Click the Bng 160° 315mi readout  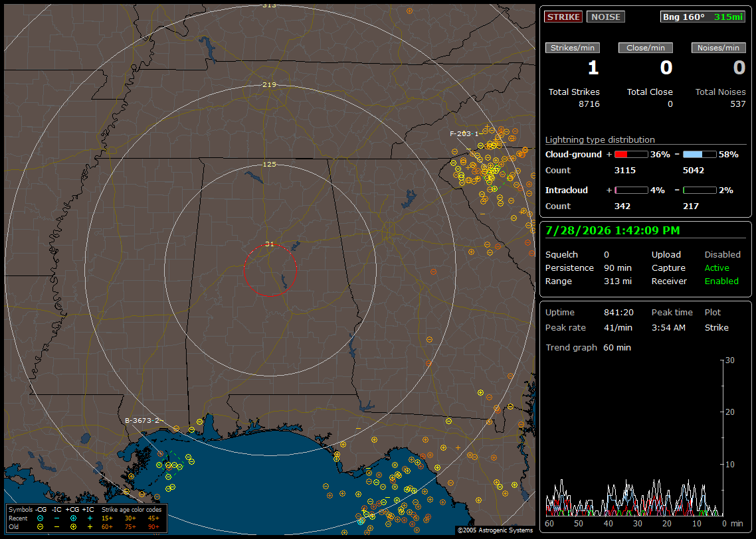[702, 17]
